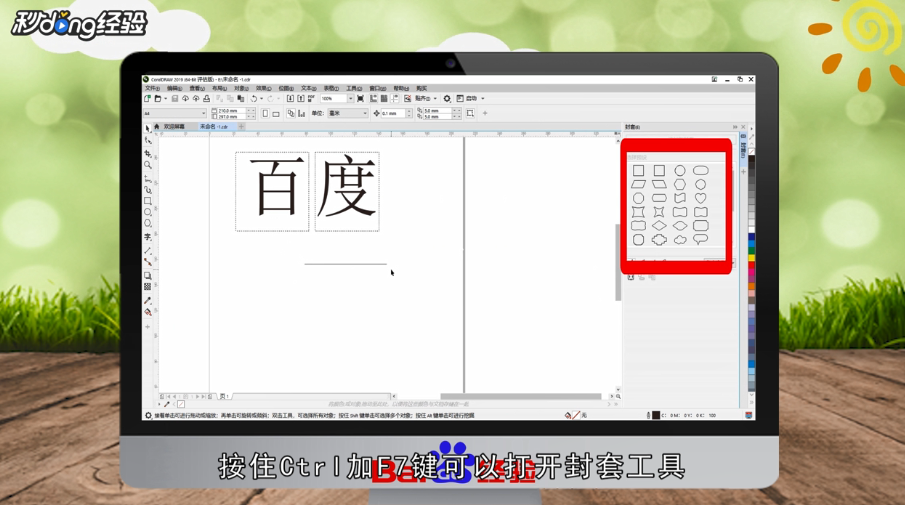Click the Import icon
Image resolution: width=905 pixels, height=505 pixels.
coord(290,99)
